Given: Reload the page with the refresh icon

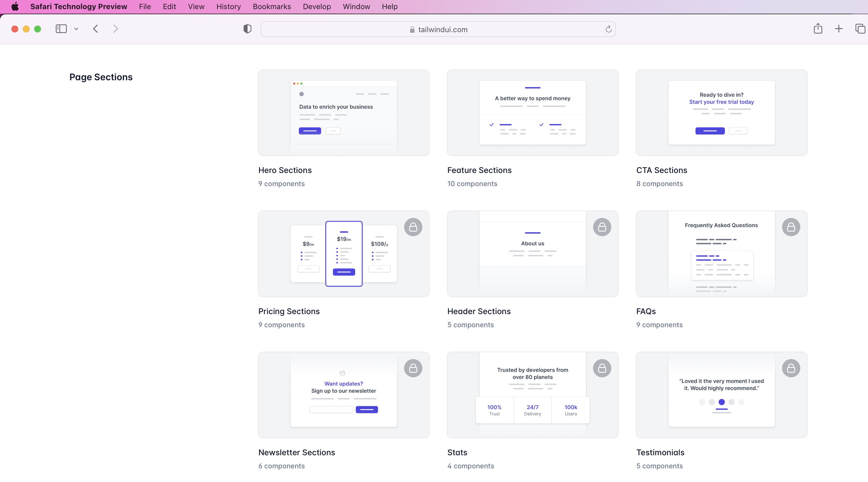Looking at the screenshot, I should 608,29.
